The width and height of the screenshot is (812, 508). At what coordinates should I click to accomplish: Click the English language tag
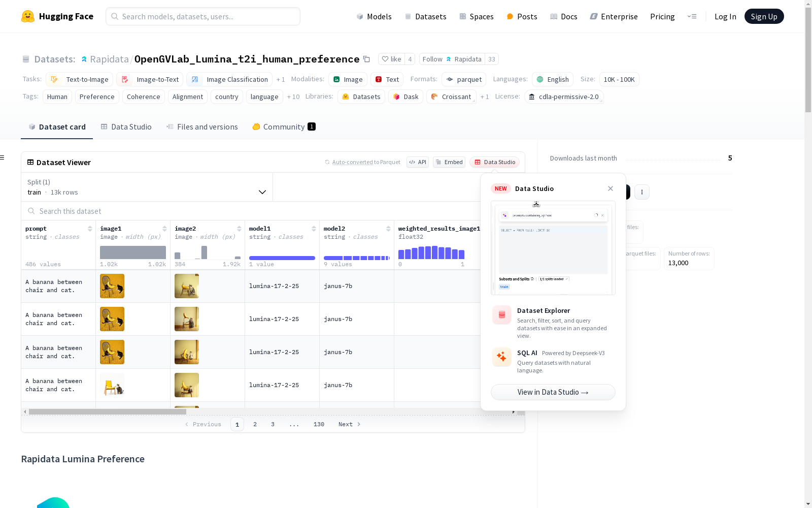point(553,79)
